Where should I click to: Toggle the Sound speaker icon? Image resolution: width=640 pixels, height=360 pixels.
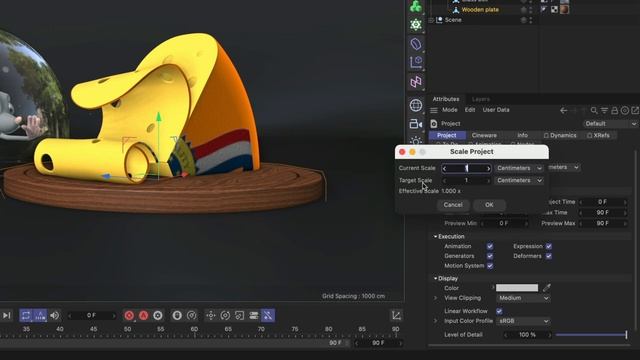coord(54,315)
